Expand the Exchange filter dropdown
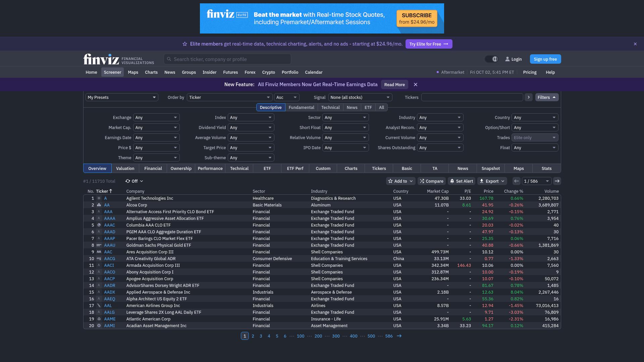Image resolution: width=644 pixels, height=362 pixels. [x=156, y=117]
